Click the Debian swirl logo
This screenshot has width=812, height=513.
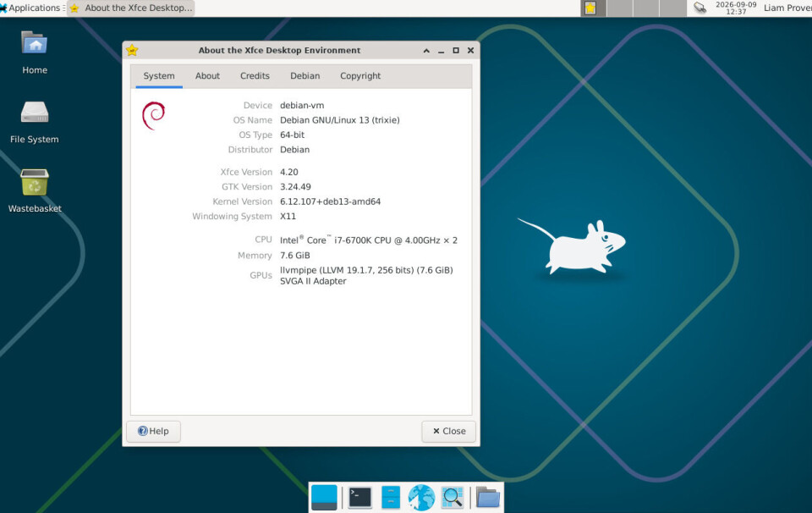pos(154,115)
